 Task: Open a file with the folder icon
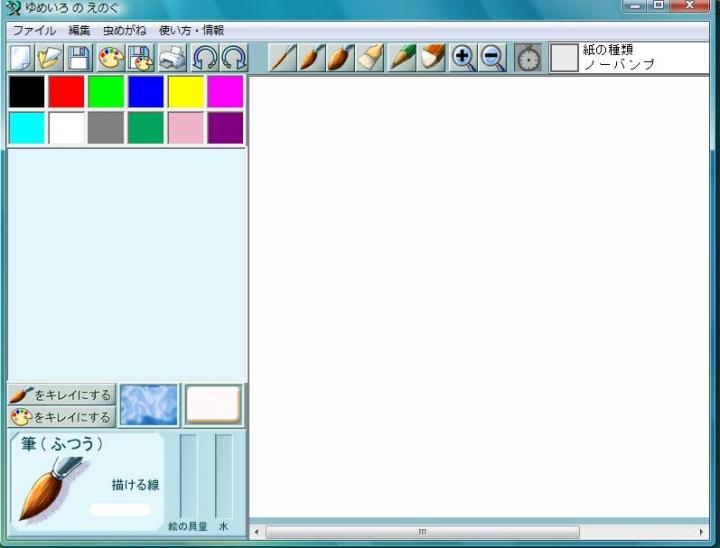(x=50, y=58)
